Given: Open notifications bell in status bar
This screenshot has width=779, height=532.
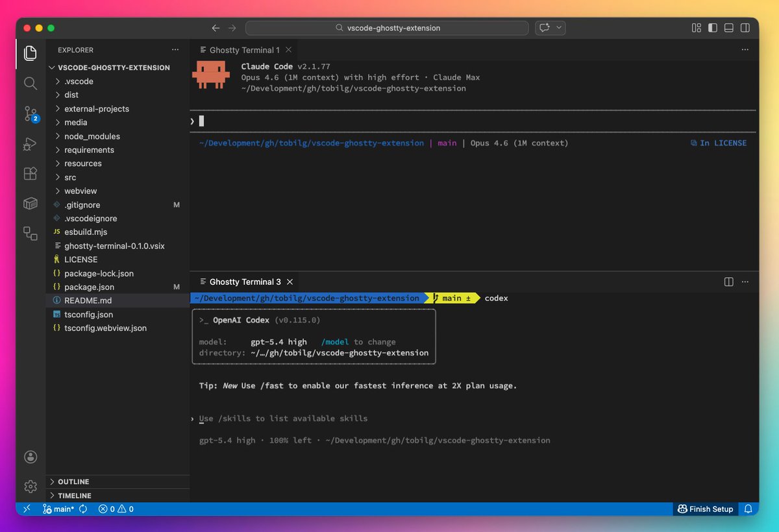Looking at the screenshot, I should click(x=748, y=509).
